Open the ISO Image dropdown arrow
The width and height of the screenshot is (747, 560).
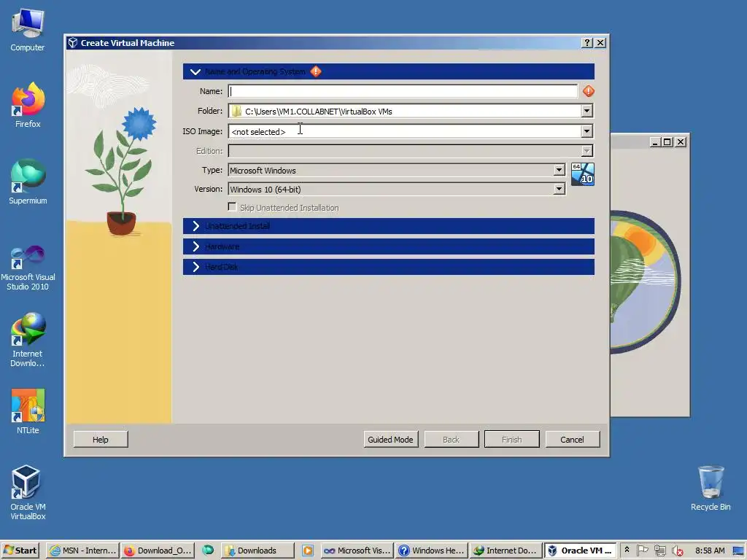point(587,131)
